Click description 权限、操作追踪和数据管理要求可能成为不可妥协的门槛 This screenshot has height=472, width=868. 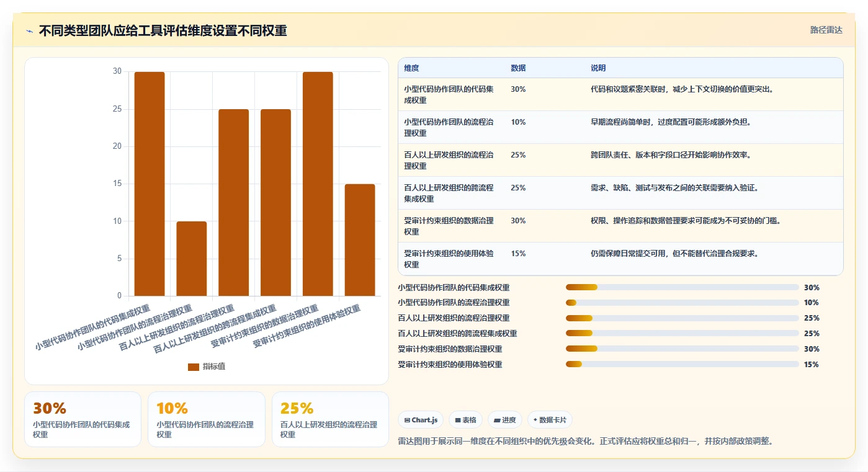click(686, 221)
